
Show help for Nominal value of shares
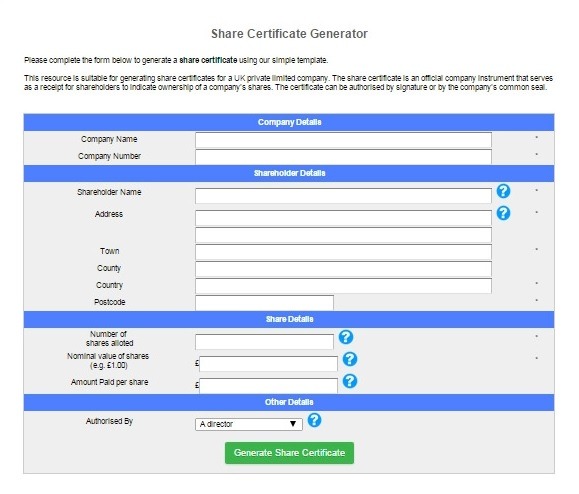point(350,359)
